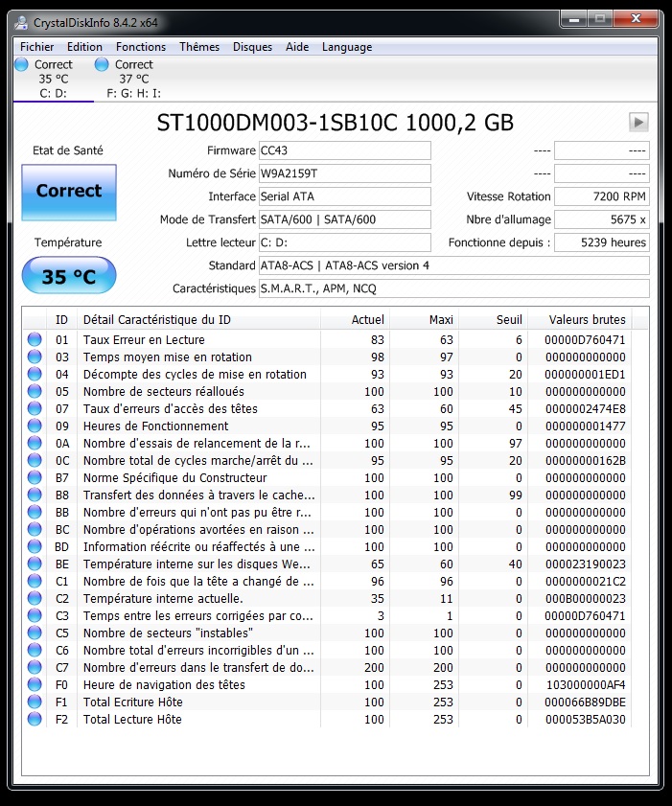Click the Actuel column header

356,320
